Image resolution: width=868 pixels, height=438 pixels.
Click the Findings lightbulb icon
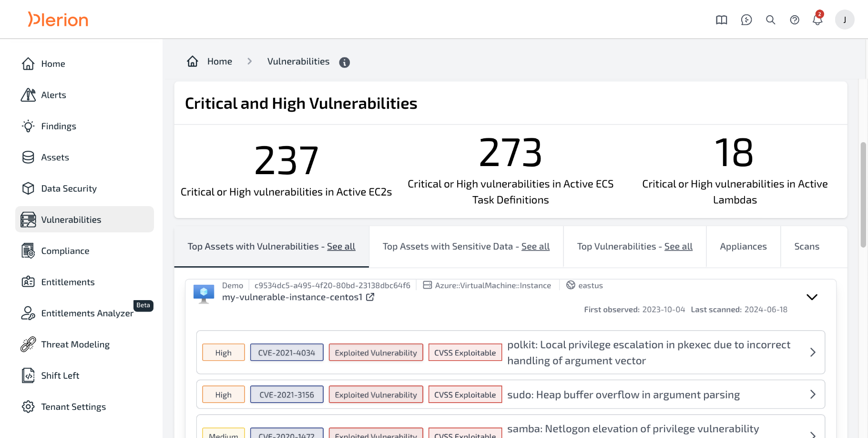pos(28,126)
